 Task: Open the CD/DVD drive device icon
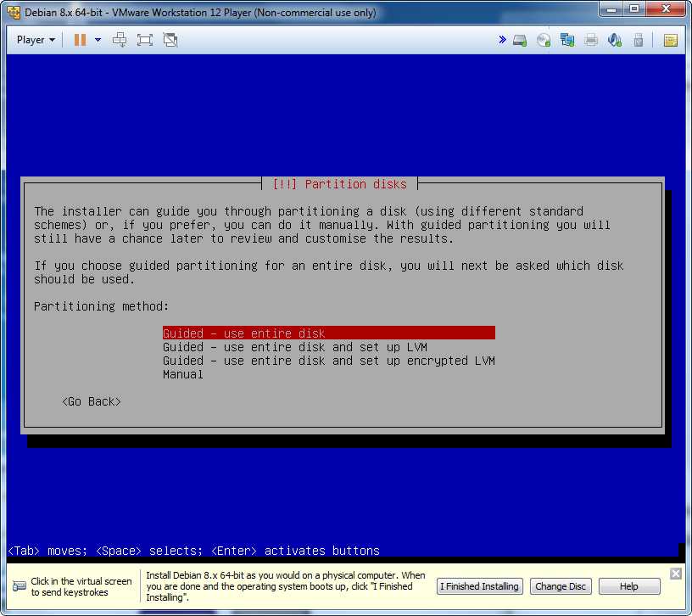pos(544,40)
